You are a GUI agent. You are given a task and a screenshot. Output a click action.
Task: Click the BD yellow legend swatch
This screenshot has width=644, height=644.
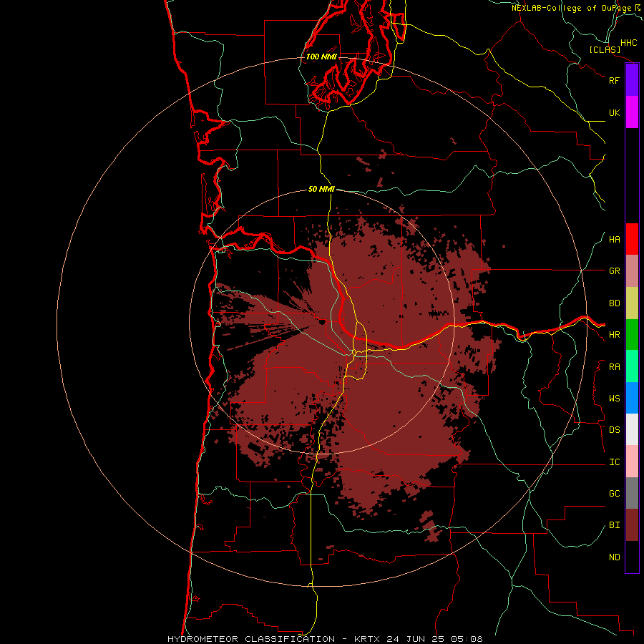pyautogui.click(x=632, y=303)
